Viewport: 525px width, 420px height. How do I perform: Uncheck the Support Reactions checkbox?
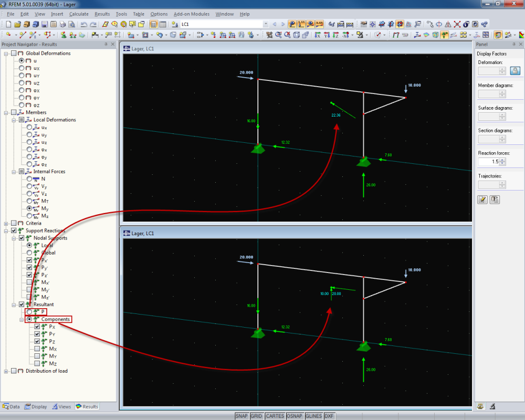(14, 230)
